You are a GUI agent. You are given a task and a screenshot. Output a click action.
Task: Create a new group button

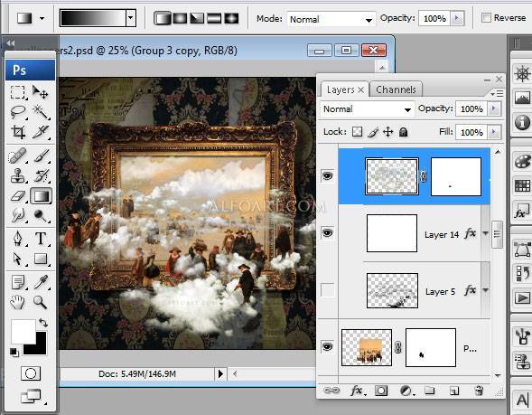[x=430, y=391]
